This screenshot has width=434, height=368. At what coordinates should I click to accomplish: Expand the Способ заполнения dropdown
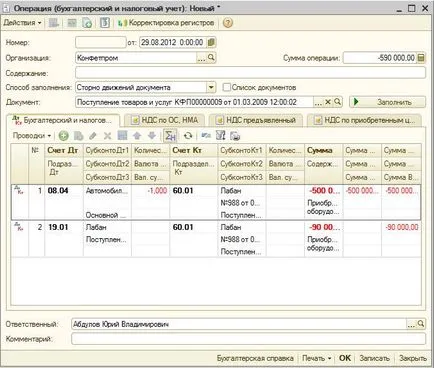[x=211, y=88]
